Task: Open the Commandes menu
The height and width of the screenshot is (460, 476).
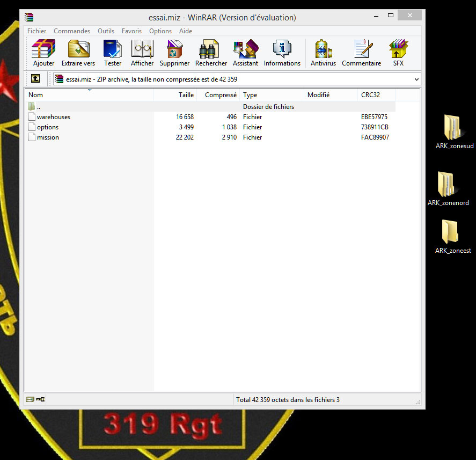Action: [72, 31]
